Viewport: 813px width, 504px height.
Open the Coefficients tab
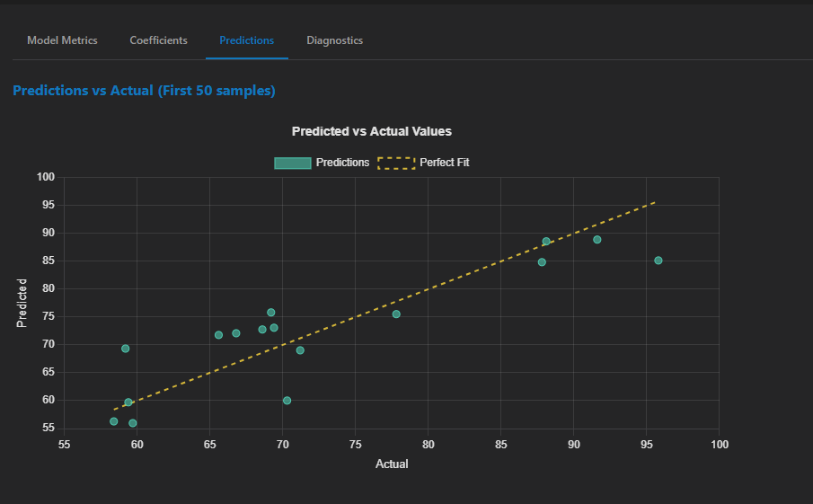[158, 40]
